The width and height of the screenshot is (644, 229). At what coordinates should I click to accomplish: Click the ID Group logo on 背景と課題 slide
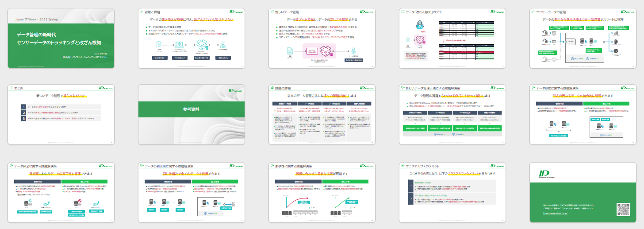click(x=235, y=12)
